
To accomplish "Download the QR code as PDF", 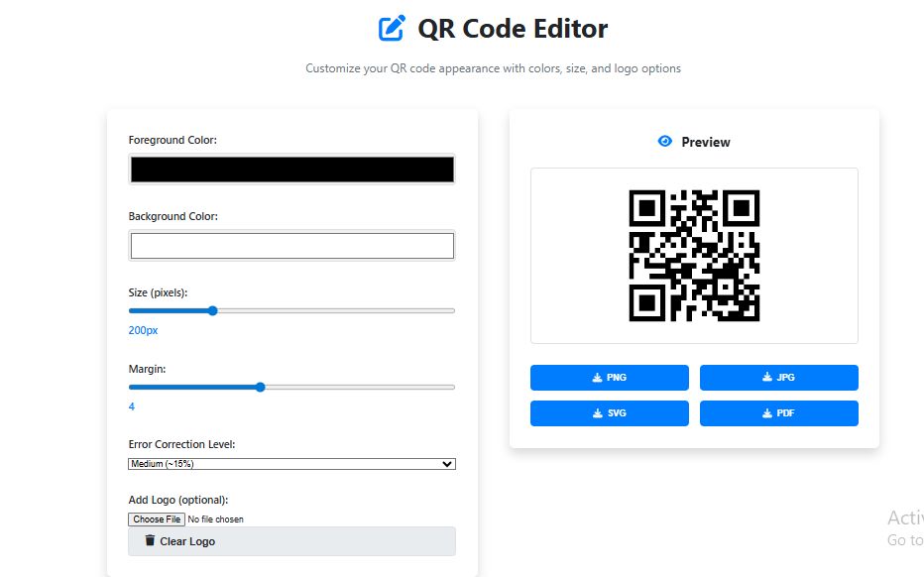I will tap(778, 413).
